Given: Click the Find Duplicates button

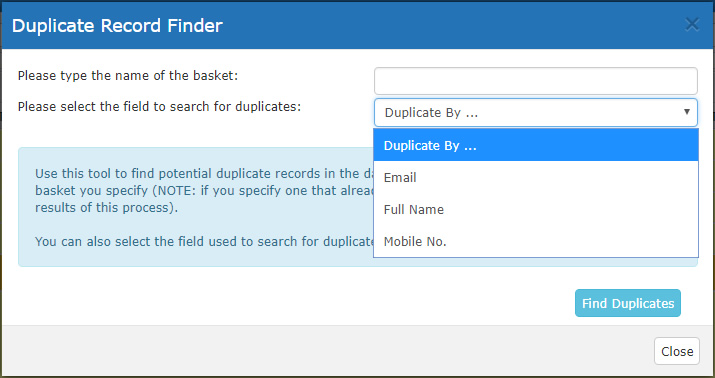Looking at the screenshot, I should point(628,303).
